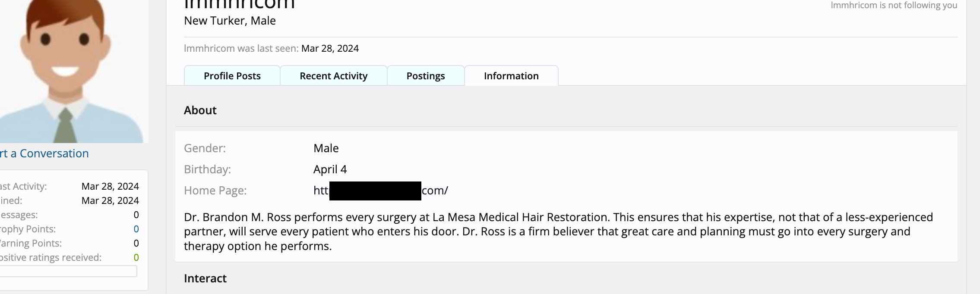Click the "not following you" status text
980x294 pixels.
[894, 5]
